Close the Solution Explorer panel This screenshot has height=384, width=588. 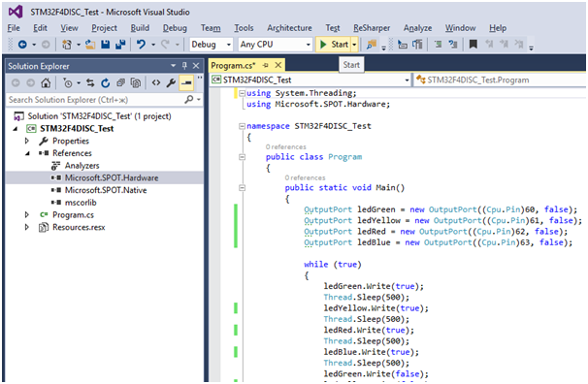[196, 66]
